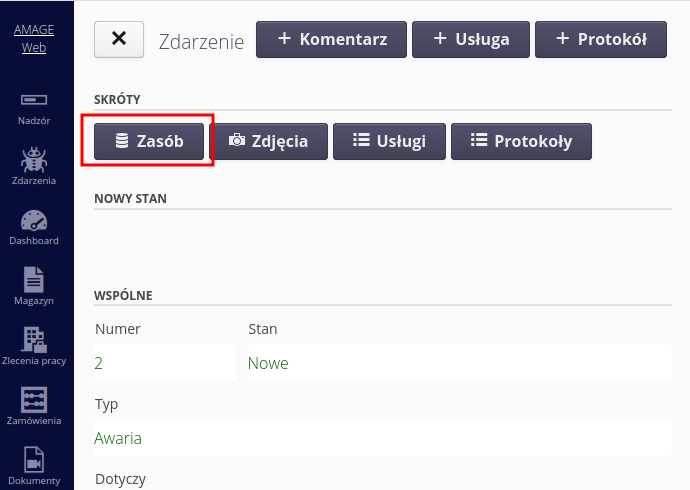
Task: Open Zamówienia abacus icon
Action: click(34, 400)
